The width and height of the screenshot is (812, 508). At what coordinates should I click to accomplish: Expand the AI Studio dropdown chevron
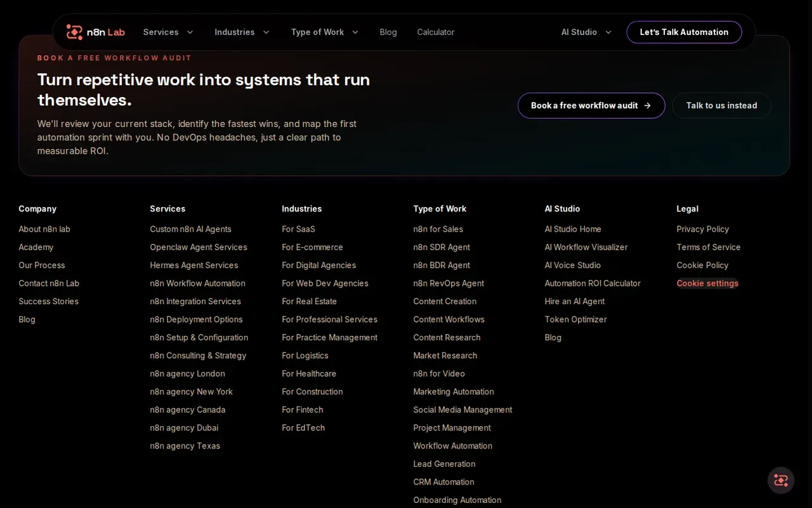coord(608,32)
